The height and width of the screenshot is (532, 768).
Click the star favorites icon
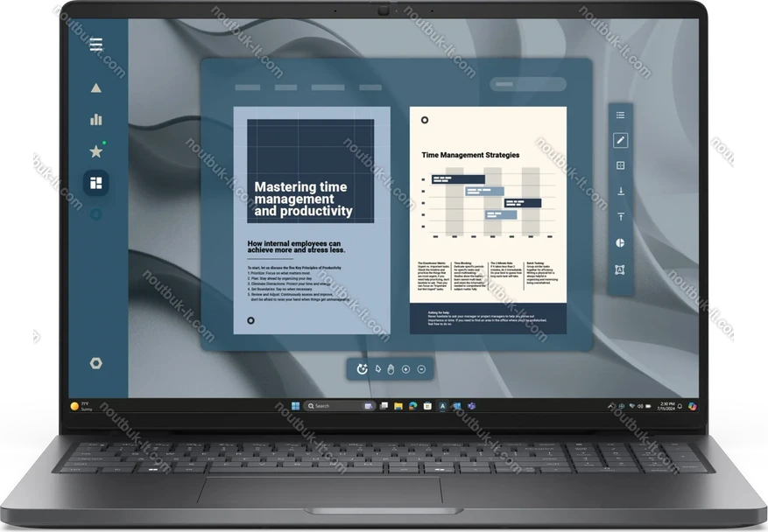pos(96,151)
